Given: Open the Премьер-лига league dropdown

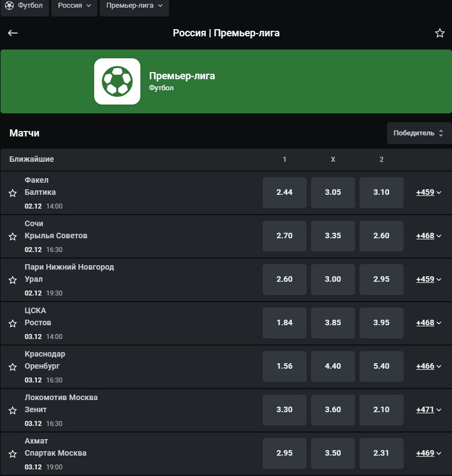Looking at the screenshot, I should pyautogui.click(x=134, y=6).
